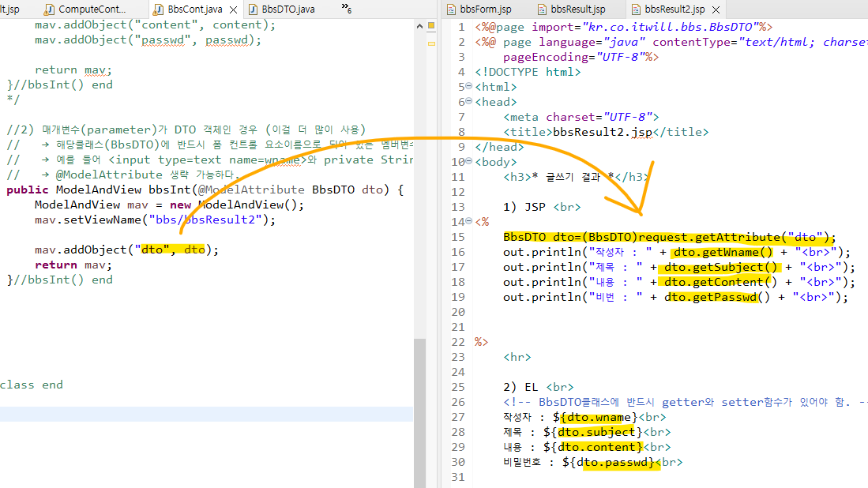Click line number 15 in the JSP gutter
Image resolution: width=868 pixels, height=488 pixels.
458,237
